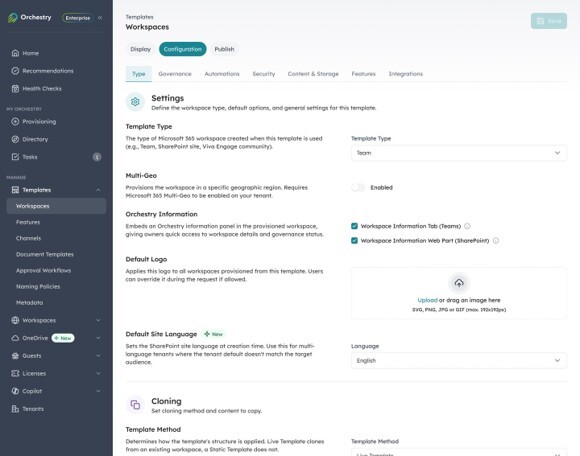
Task: Open the Features sub-tab
Action: (364, 74)
